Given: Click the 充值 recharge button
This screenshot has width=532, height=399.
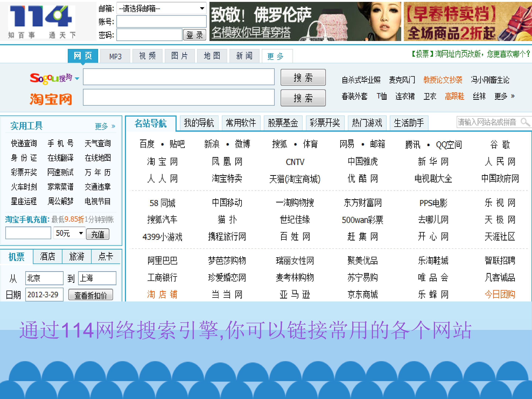Looking at the screenshot, I should 98,234.
